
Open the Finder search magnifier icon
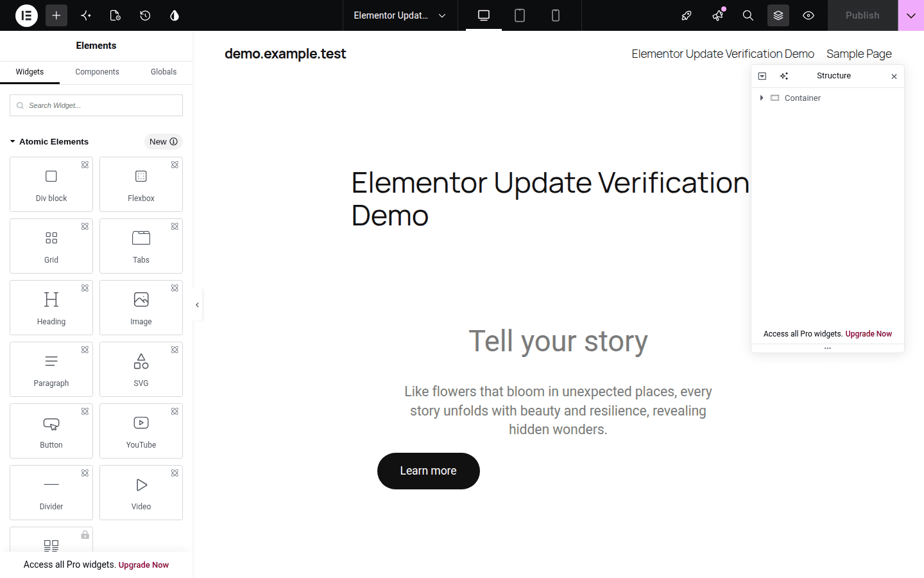click(x=748, y=15)
